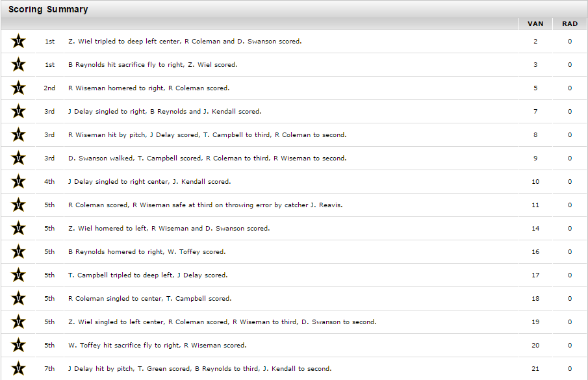Select J Delay singled to right center text
Image resolution: width=588 pixels, height=380 pixels.
click(x=149, y=181)
